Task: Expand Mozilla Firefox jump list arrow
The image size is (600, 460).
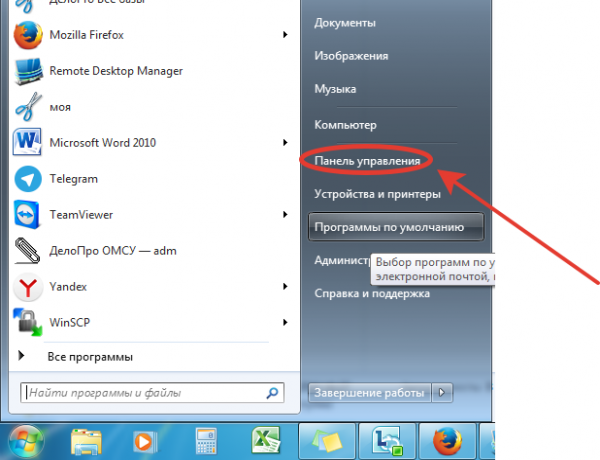Action: click(x=285, y=35)
